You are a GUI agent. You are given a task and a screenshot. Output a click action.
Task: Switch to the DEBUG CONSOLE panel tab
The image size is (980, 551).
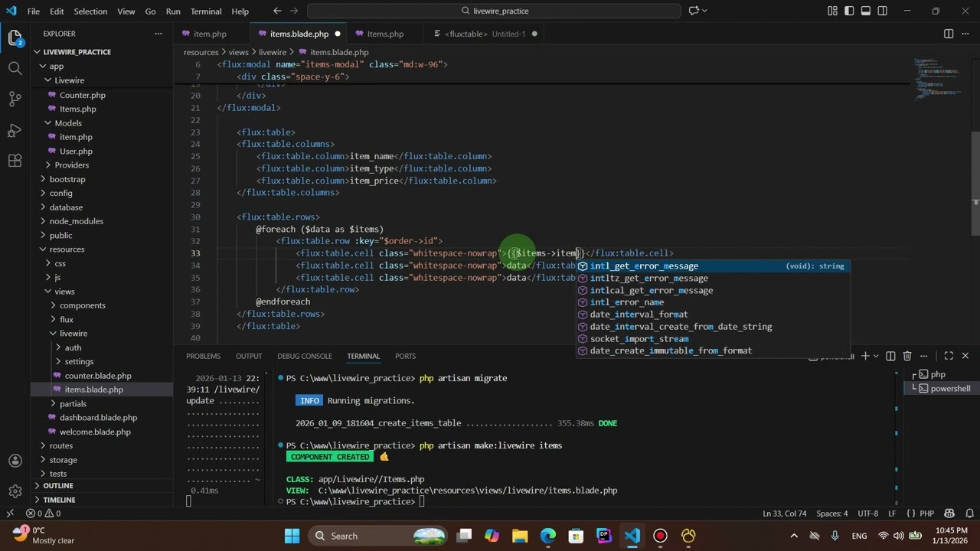[x=304, y=356]
